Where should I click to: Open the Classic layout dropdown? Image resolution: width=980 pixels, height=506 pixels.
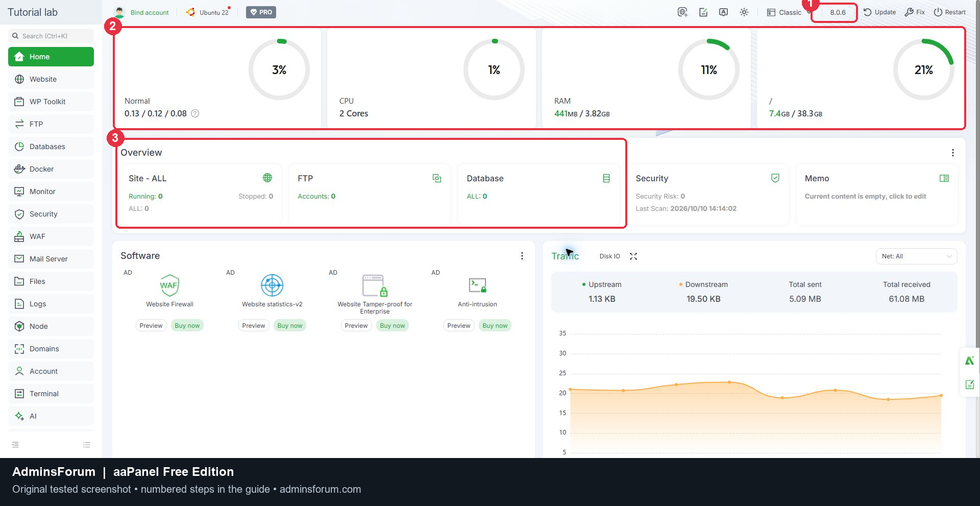(x=789, y=12)
